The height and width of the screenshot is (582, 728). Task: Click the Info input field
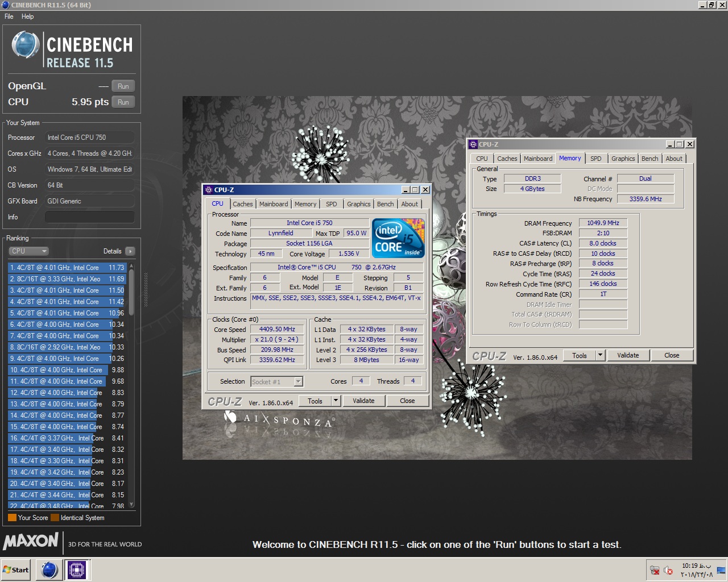(90, 217)
